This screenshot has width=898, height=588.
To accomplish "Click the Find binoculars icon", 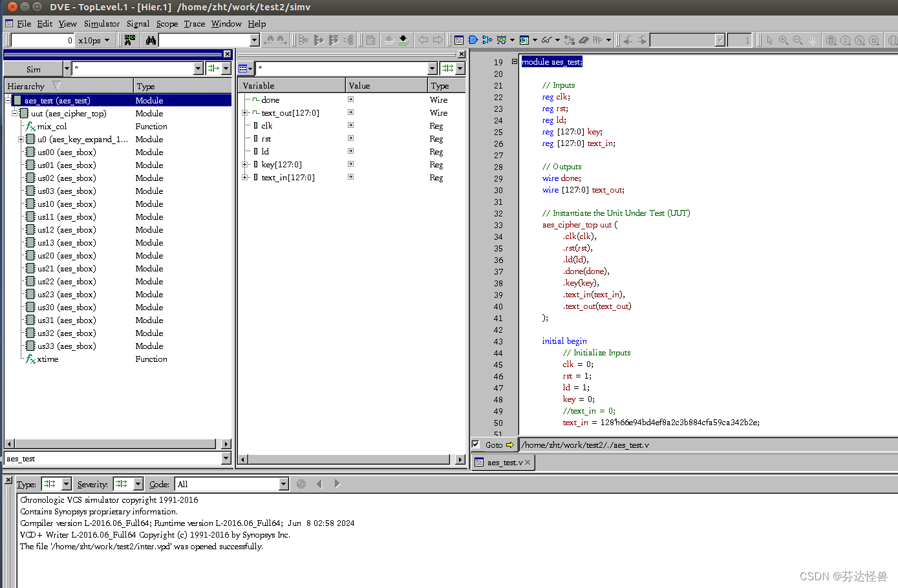I will (152, 39).
